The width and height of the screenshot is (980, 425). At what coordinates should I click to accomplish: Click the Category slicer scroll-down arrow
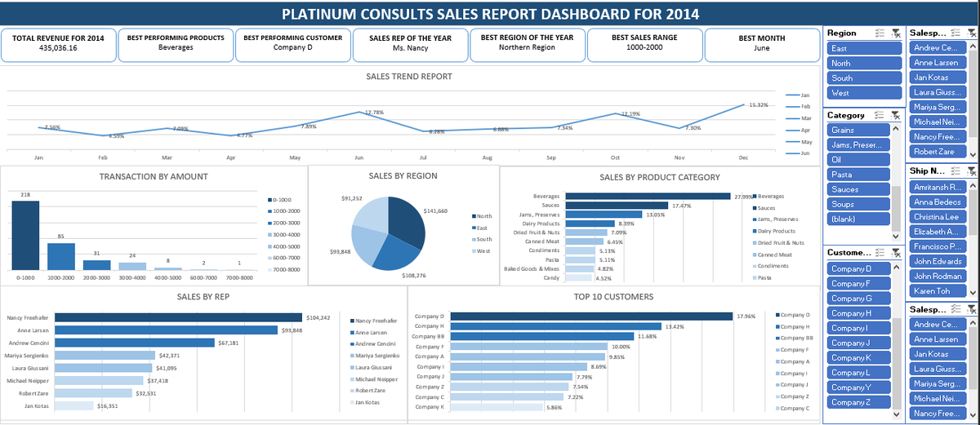tap(896, 236)
